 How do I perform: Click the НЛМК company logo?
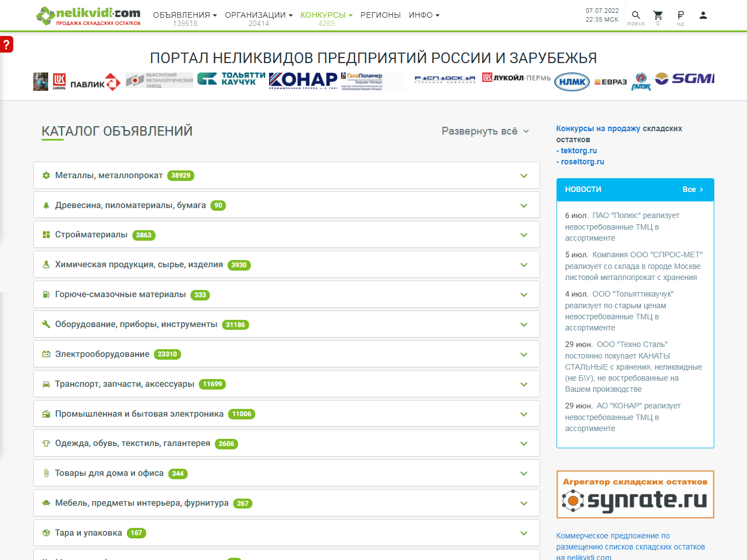[x=572, y=82]
